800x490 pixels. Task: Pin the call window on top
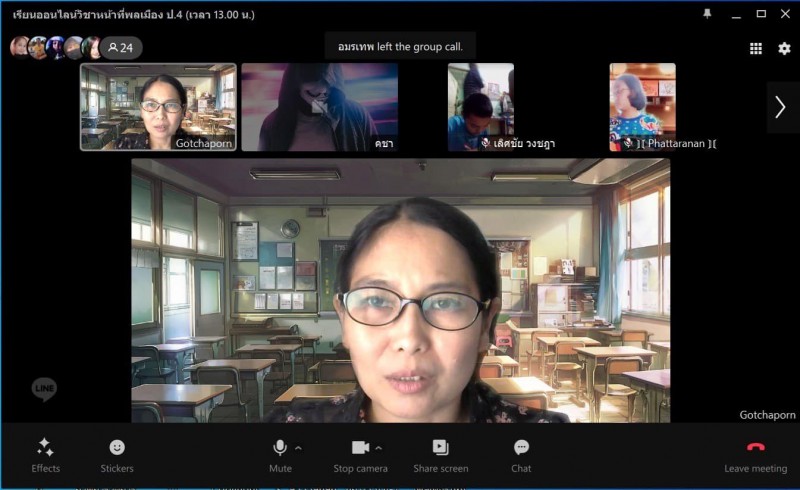[x=708, y=14]
